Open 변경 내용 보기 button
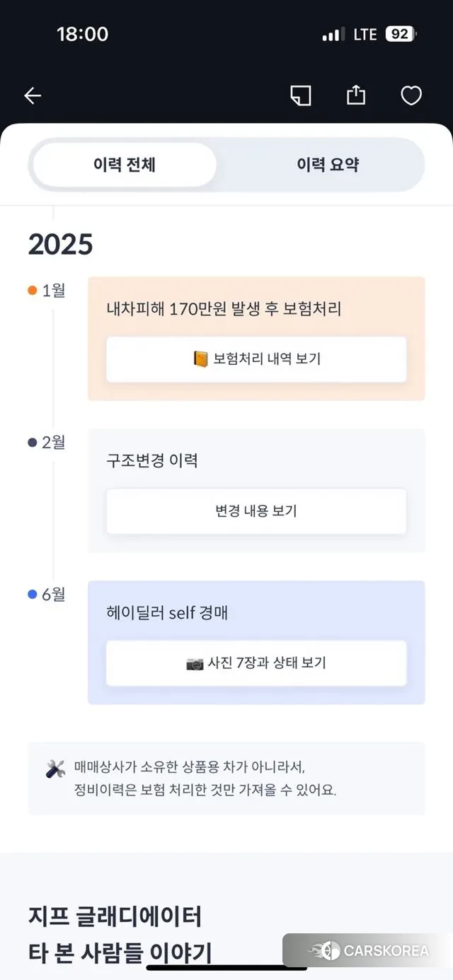Viewport: 453px width, 980px height. point(256,511)
